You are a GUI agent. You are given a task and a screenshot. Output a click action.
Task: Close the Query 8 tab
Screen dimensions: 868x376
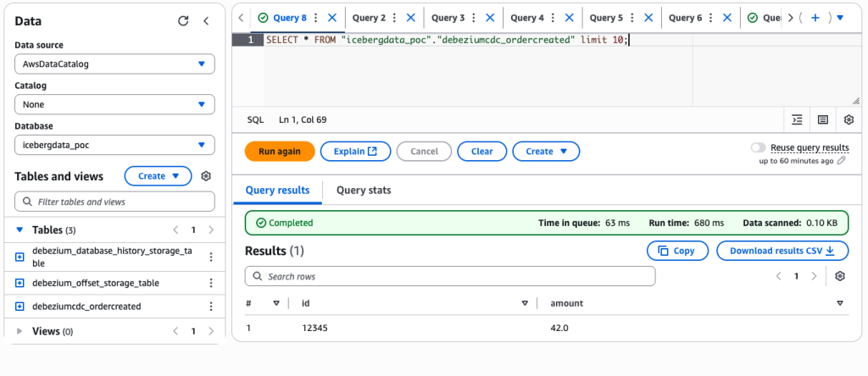click(332, 18)
